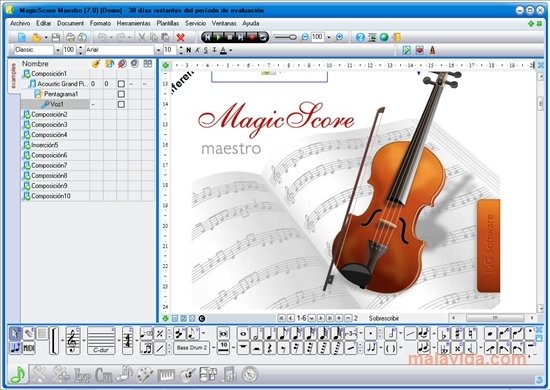Adjust the zoom slider knob
Viewport: 550px width, 390px height.
point(293,37)
